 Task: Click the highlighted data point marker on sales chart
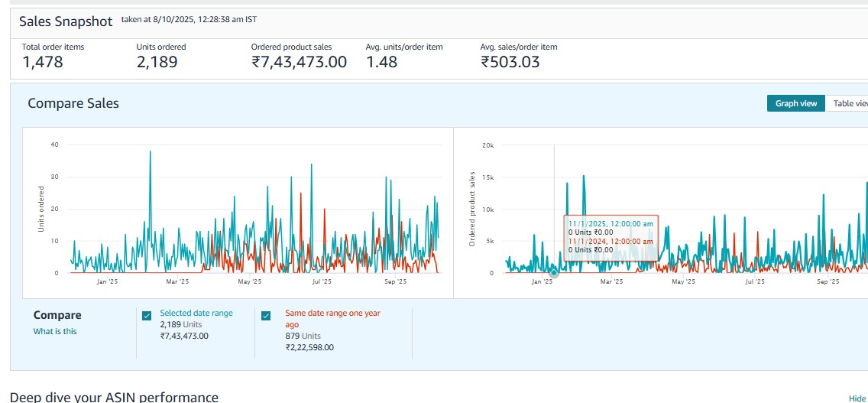point(554,272)
